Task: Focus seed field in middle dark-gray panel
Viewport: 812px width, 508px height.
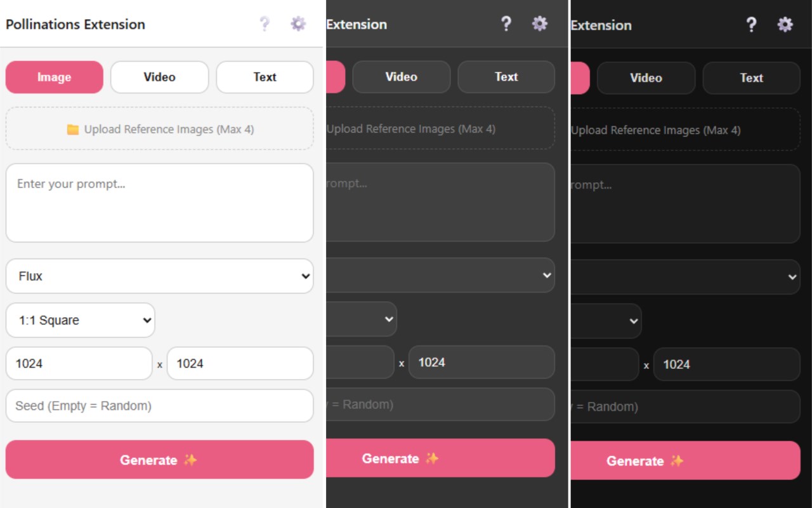Action: coord(441,404)
